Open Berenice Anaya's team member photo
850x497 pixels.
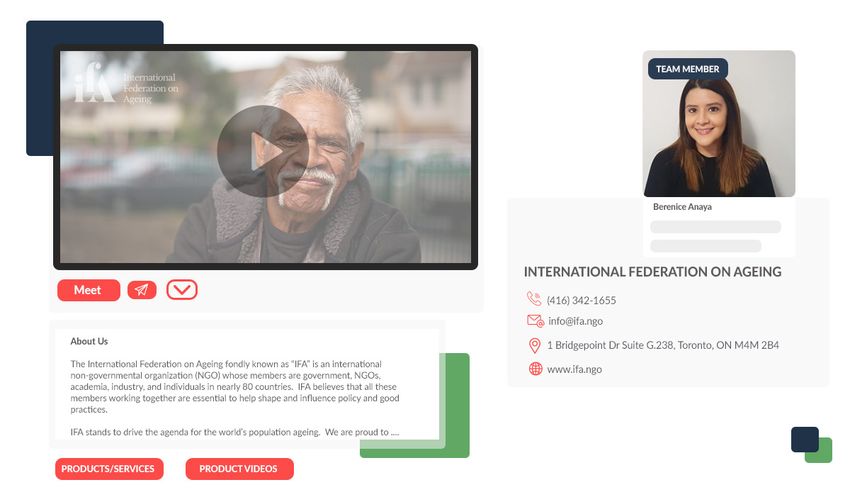(x=719, y=124)
